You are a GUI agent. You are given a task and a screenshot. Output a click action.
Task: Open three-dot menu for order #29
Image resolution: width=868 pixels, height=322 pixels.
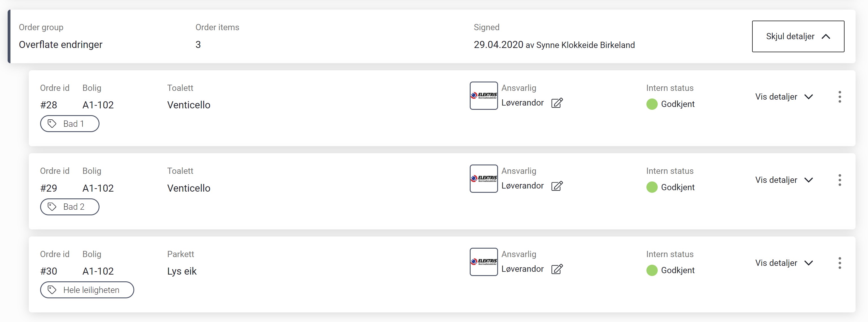pos(840,180)
